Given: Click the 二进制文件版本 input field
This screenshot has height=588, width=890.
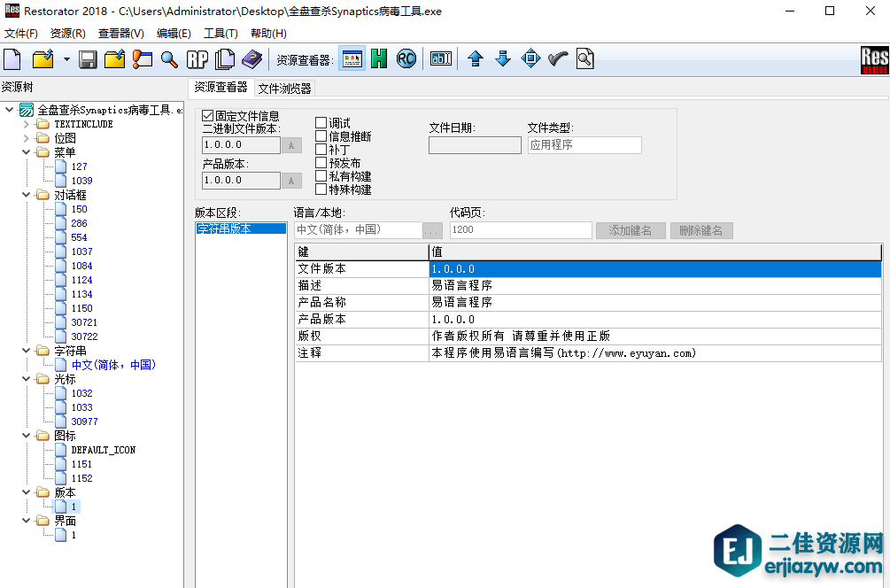Looking at the screenshot, I should [241, 145].
